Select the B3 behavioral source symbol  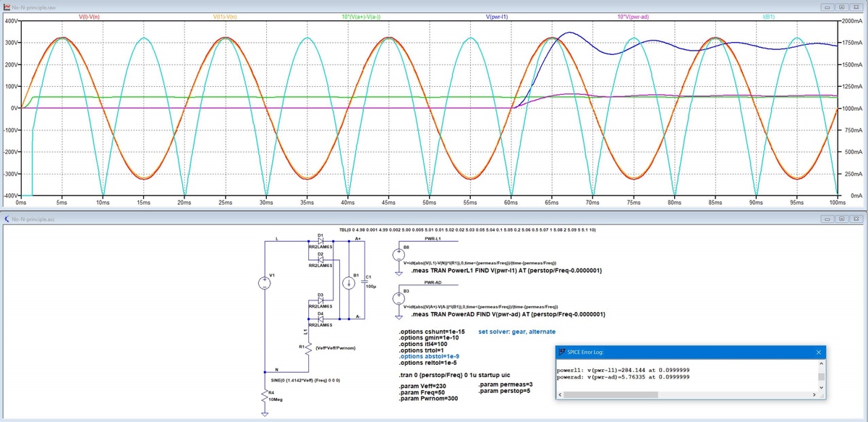[x=399, y=297]
